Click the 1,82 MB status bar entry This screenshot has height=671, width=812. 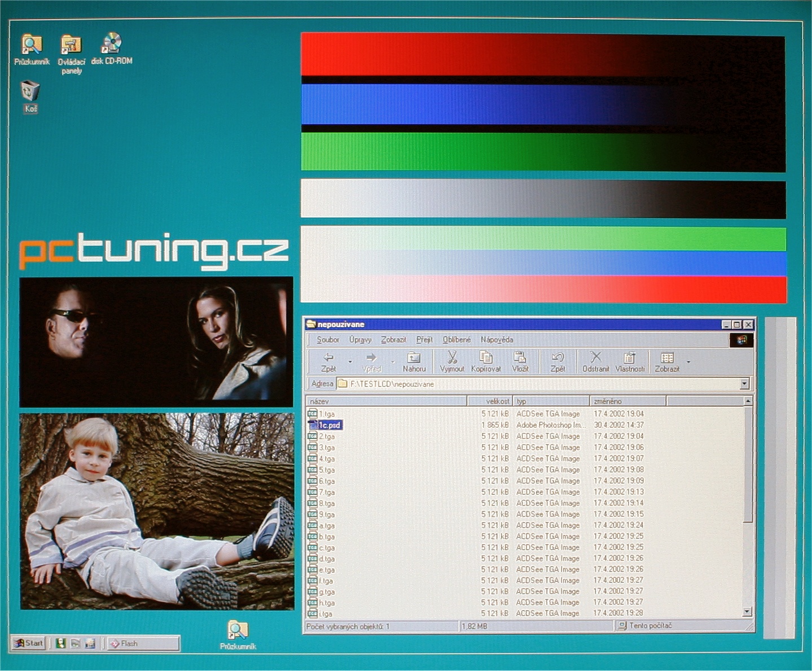coord(475,626)
